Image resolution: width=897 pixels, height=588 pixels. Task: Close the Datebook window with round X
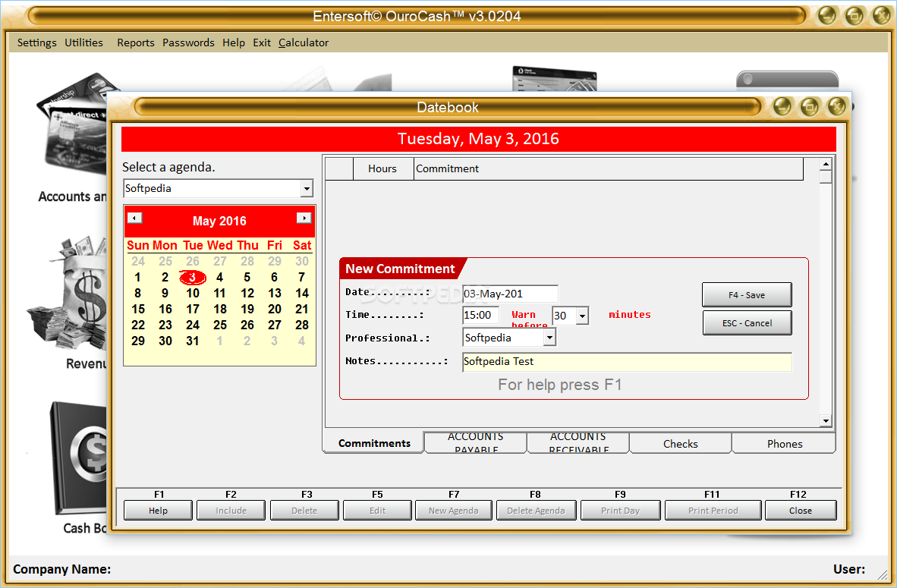[836, 106]
